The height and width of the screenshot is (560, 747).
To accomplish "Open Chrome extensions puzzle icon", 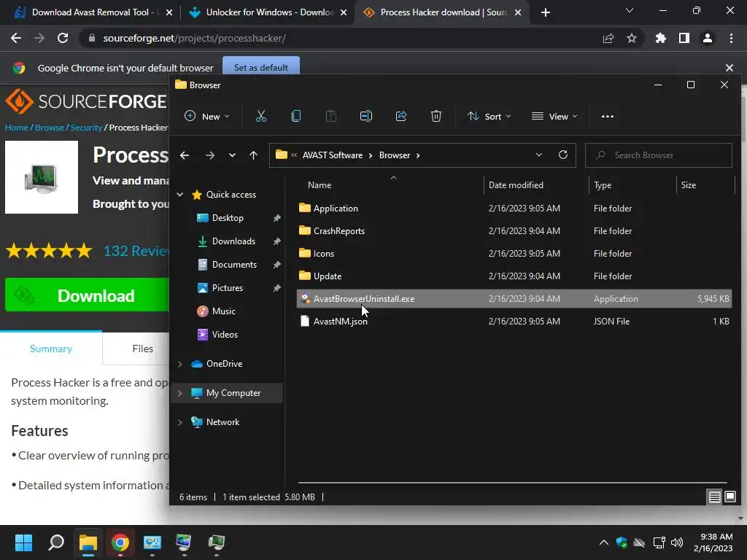I will click(x=660, y=38).
